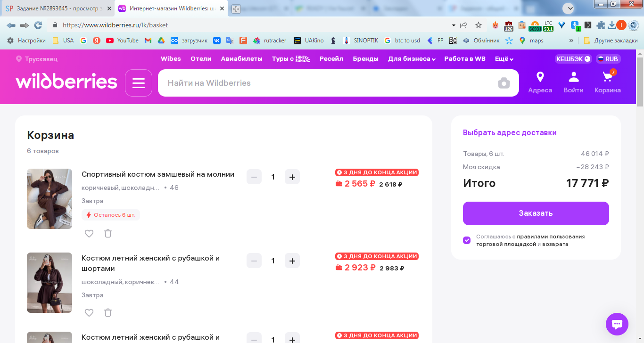The image size is (644, 343).
Task: Open the summer shorts suit thumbnail
Action: click(50, 283)
